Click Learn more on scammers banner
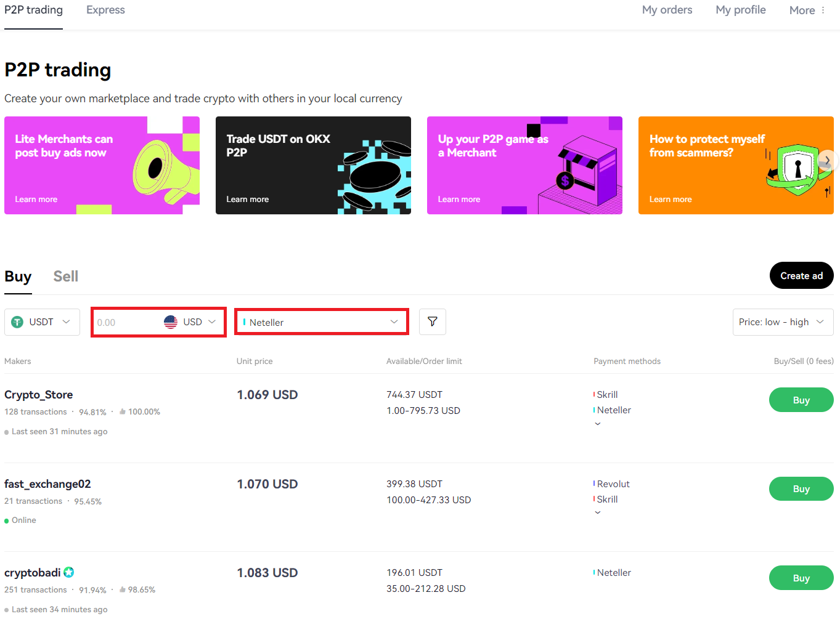 tap(671, 199)
